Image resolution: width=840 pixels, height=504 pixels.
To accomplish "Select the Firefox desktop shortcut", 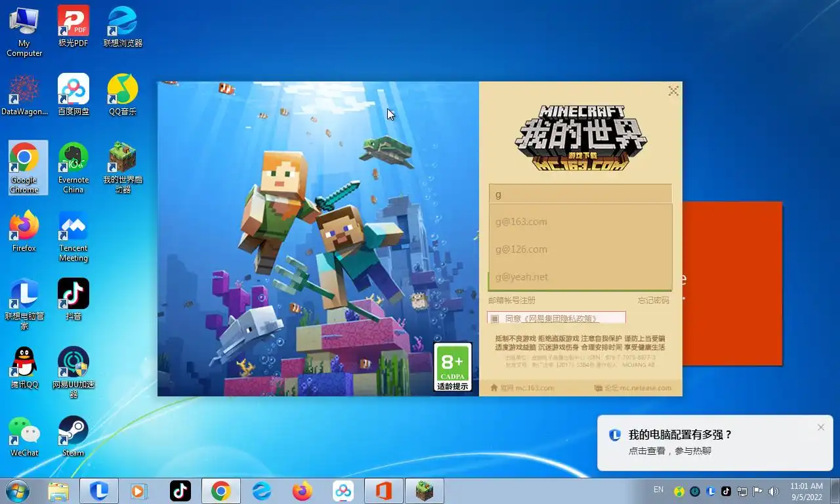I will [24, 231].
